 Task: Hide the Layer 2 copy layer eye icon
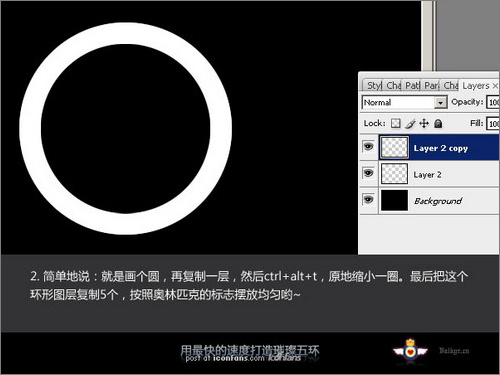368,147
